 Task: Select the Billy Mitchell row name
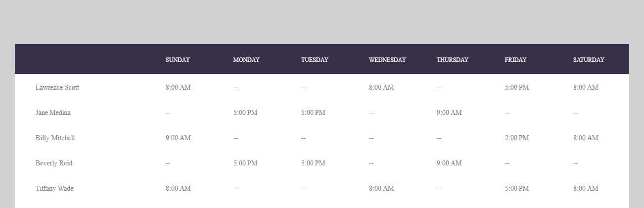[x=55, y=138]
